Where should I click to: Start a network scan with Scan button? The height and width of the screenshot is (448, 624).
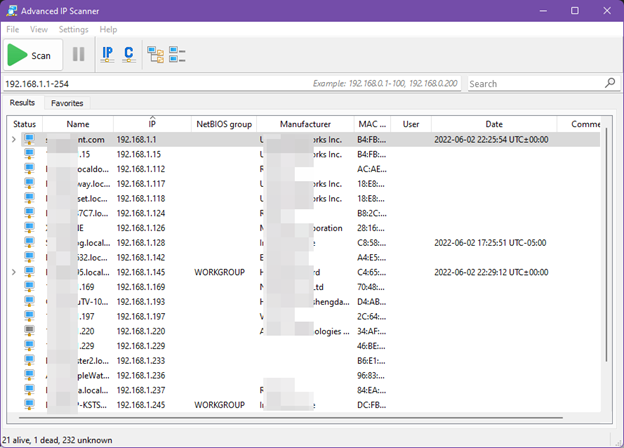pyautogui.click(x=30, y=55)
